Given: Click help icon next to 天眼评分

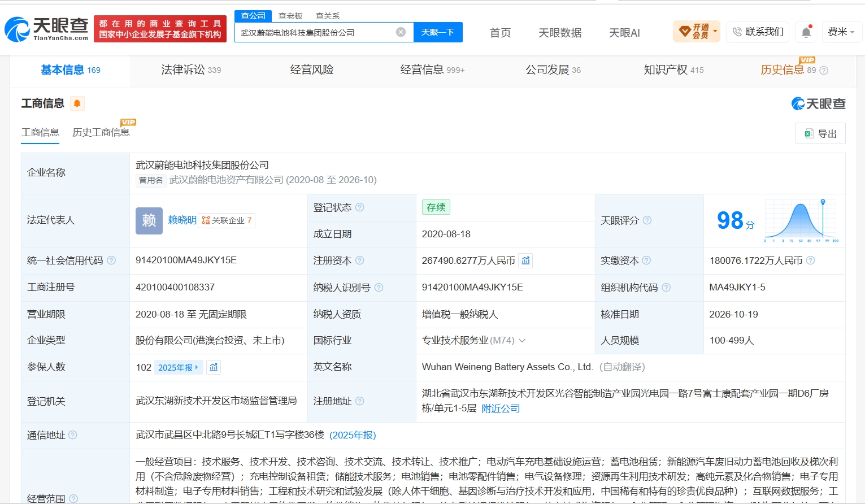Looking at the screenshot, I should click(x=647, y=220).
